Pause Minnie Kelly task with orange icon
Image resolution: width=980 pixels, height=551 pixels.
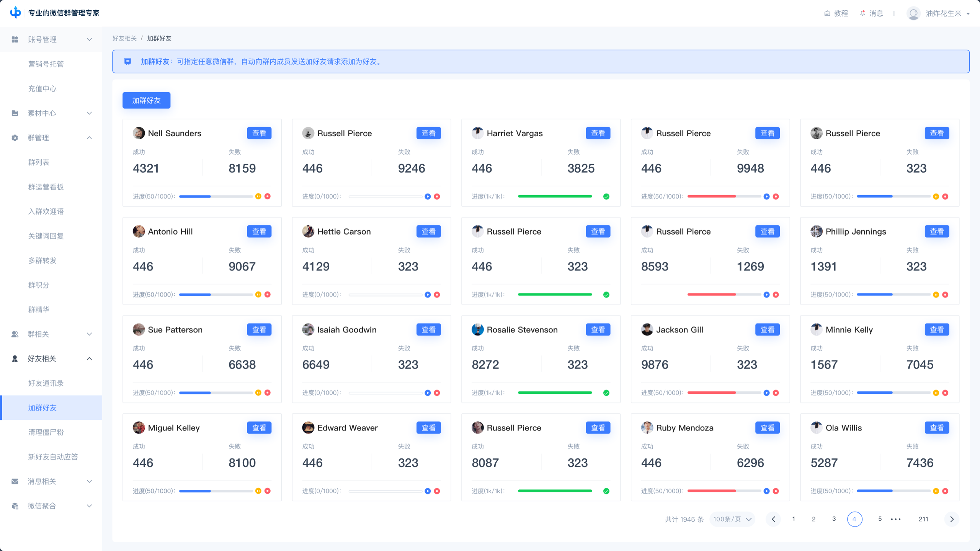tap(936, 393)
